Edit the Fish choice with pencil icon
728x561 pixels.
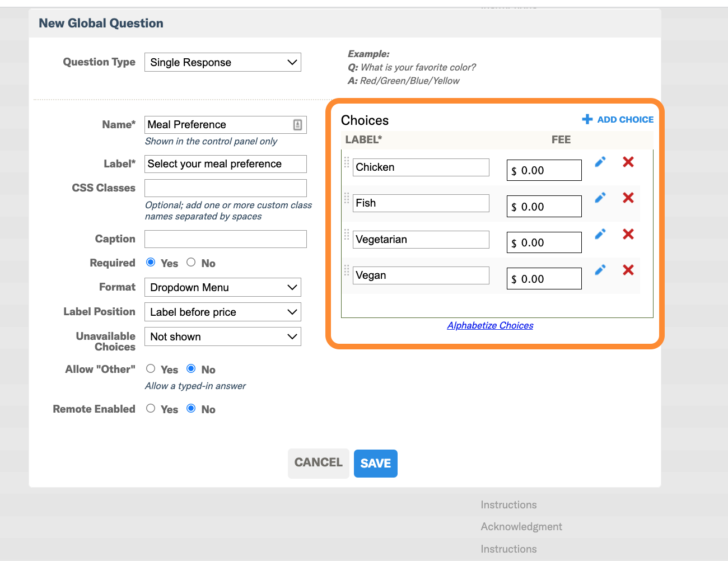(x=600, y=198)
